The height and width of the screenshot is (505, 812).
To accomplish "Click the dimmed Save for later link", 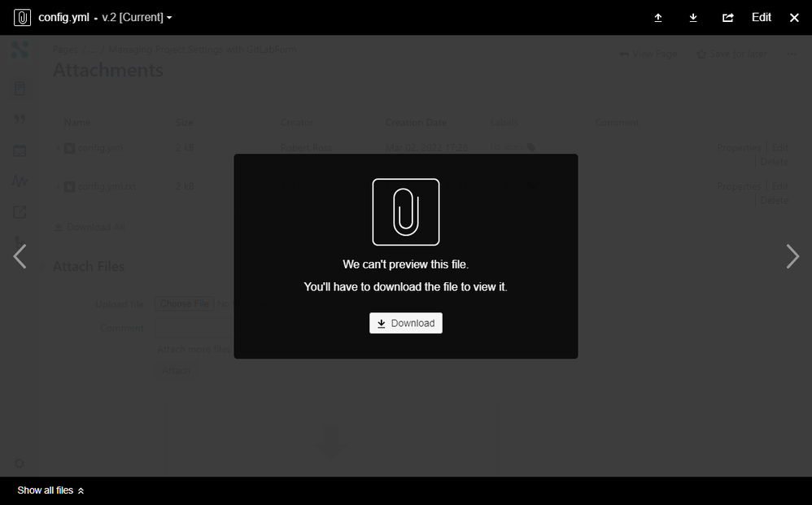I will pos(731,54).
